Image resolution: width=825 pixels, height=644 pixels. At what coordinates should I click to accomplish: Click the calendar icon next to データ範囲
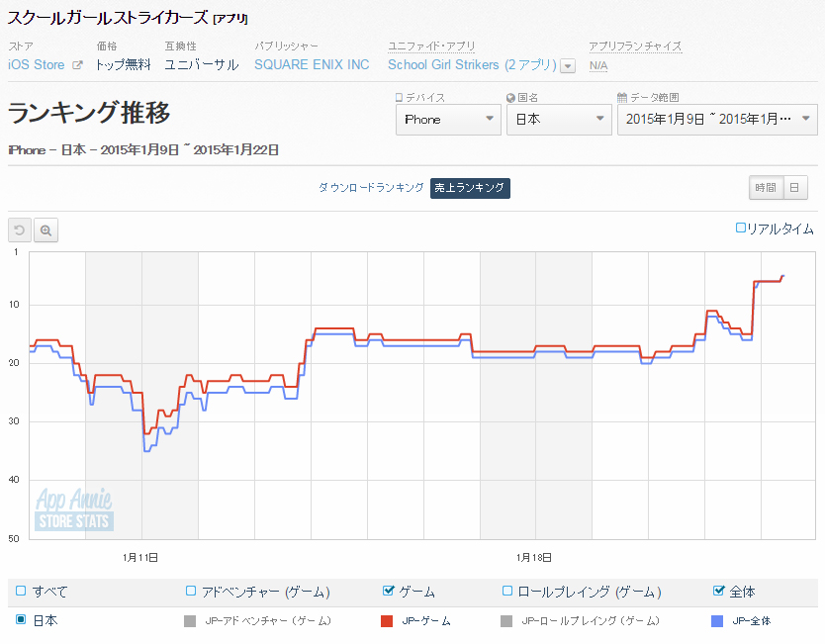(621, 98)
